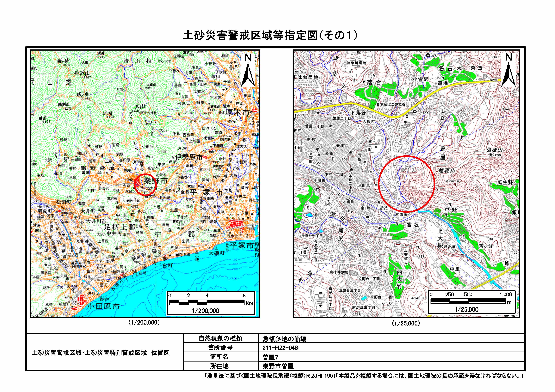Image resolution: width=555 pixels, height=392 pixels.
Task: Click the site number 211-H22-048
Action: click(280, 348)
